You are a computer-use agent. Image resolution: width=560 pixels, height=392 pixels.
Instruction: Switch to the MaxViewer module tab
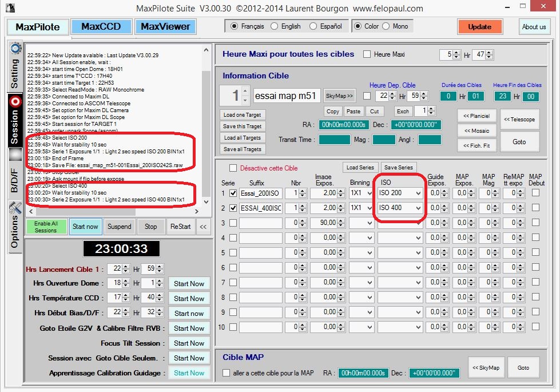pyautogui.click(x=165, y=27)
